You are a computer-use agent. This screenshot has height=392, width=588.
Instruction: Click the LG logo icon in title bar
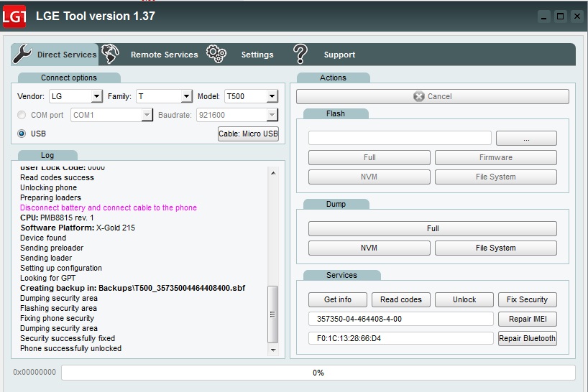(x=14, y=16)
